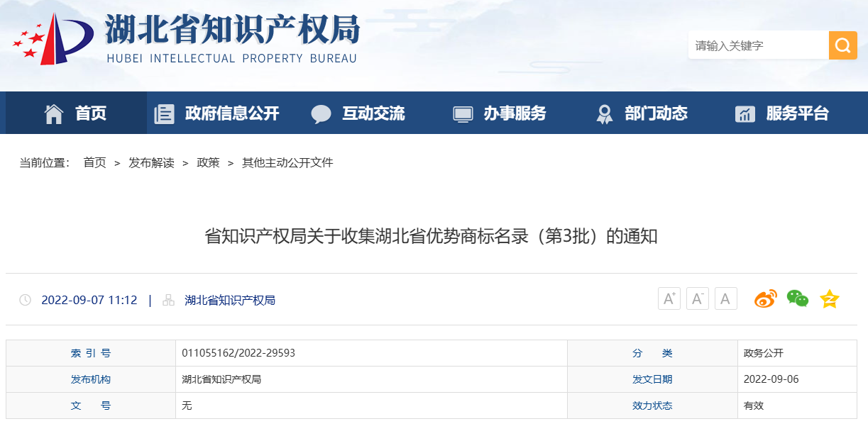Click the orange search magnifier button
The height and width of the screenshot is (436, 868).
[x=842, y=45]
